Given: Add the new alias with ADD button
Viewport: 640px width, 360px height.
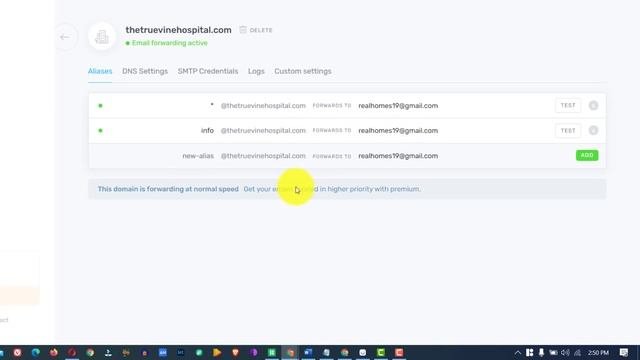Looking at the screenshot, I should [587, 155].
